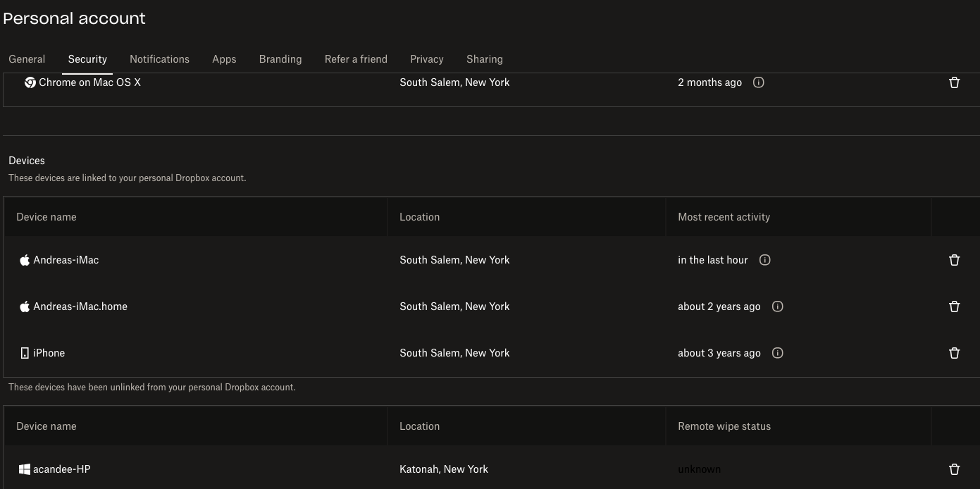
Task: Unlink the Andreas-iMac device via trash icon
Action: click(954, 260)
